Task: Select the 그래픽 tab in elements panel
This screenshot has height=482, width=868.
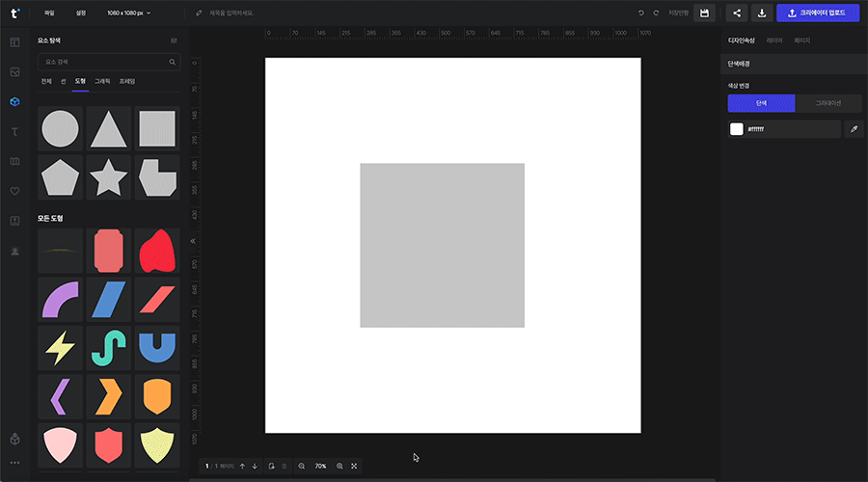Action: [102, 81]
